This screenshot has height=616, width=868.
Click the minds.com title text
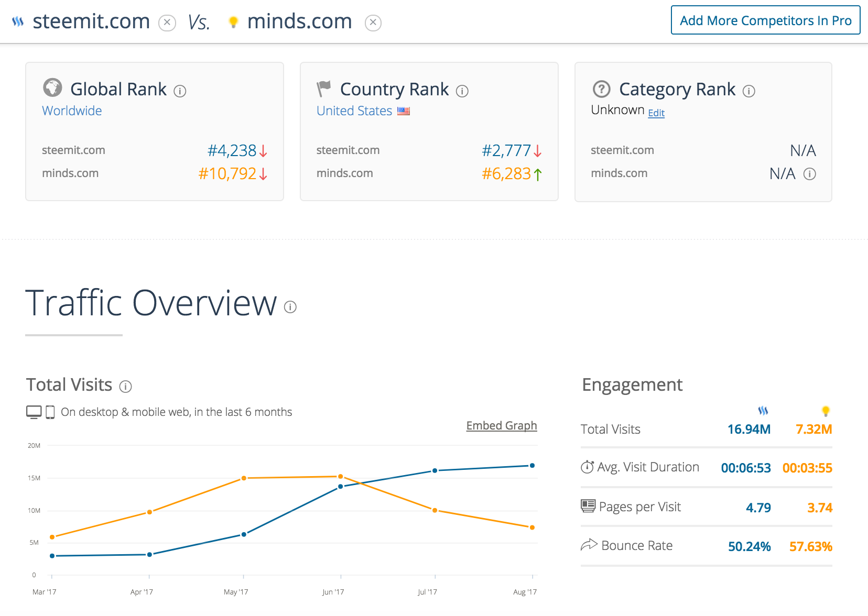click(x=300, y=21)
